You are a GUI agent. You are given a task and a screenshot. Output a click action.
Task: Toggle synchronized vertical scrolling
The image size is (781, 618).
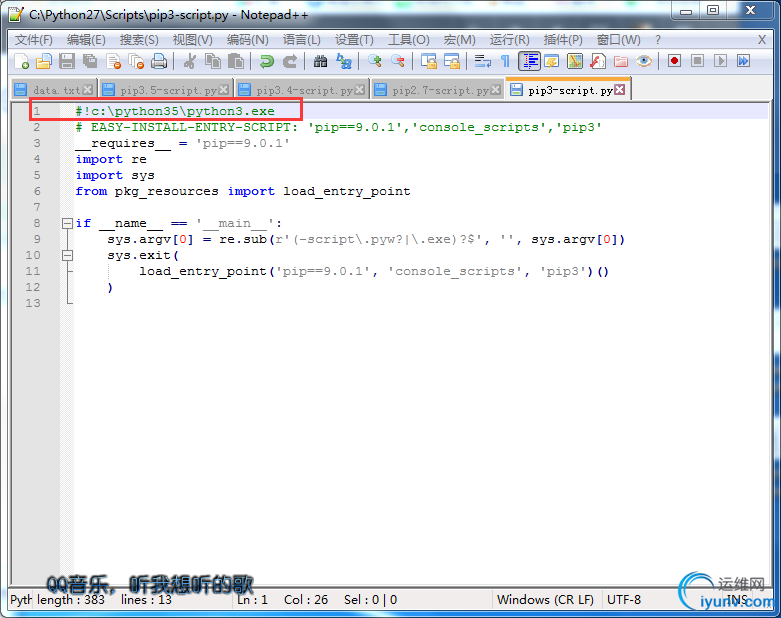pos(428,61)
